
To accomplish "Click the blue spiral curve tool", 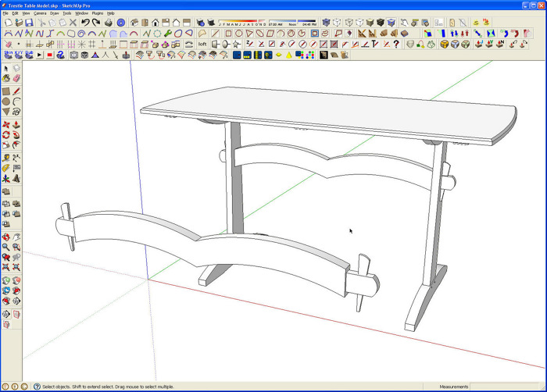I will click(x=81, y=34).
